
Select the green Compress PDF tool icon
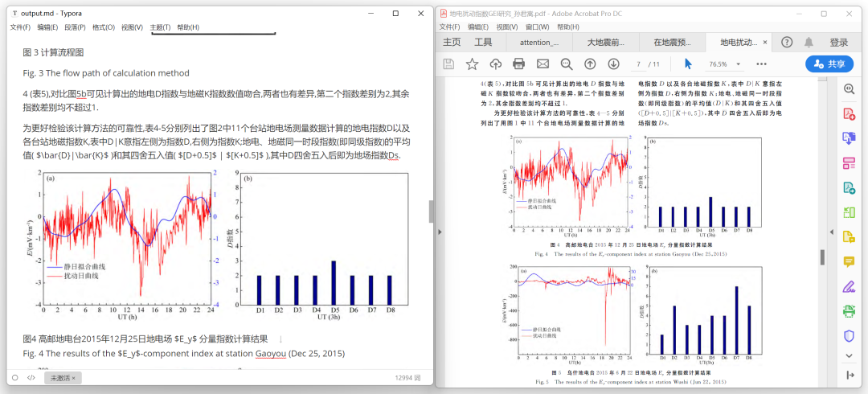pyautogui.click(x=850, y=212)
